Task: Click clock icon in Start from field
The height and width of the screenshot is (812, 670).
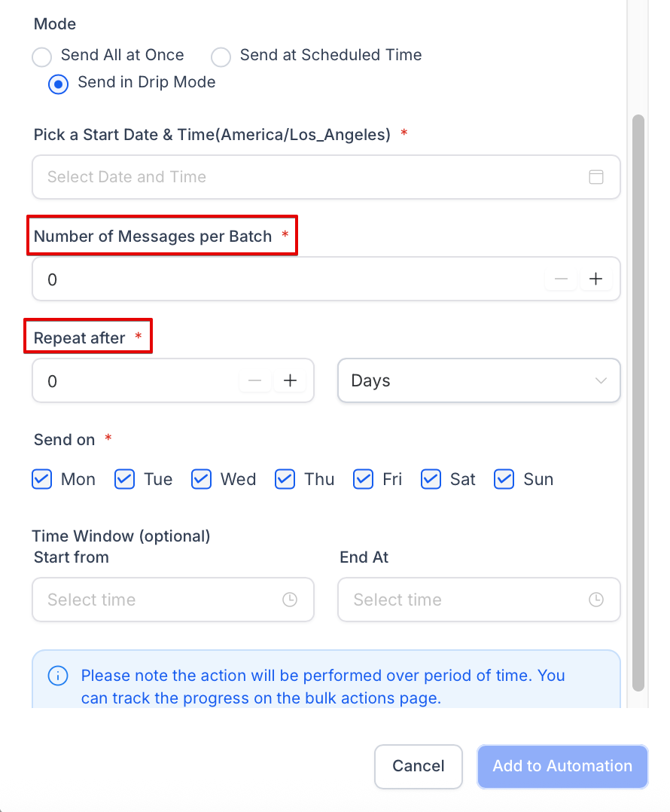Action: [x=290, y=600]
